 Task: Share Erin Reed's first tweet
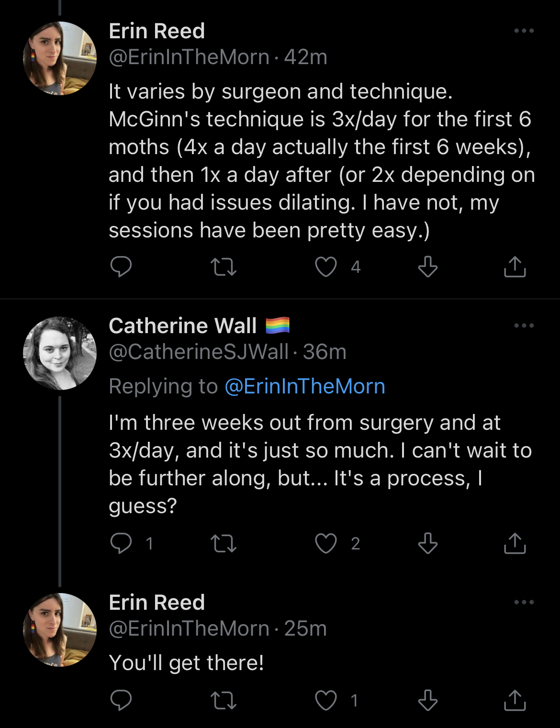pyautogui.click(x=515, y=267)
